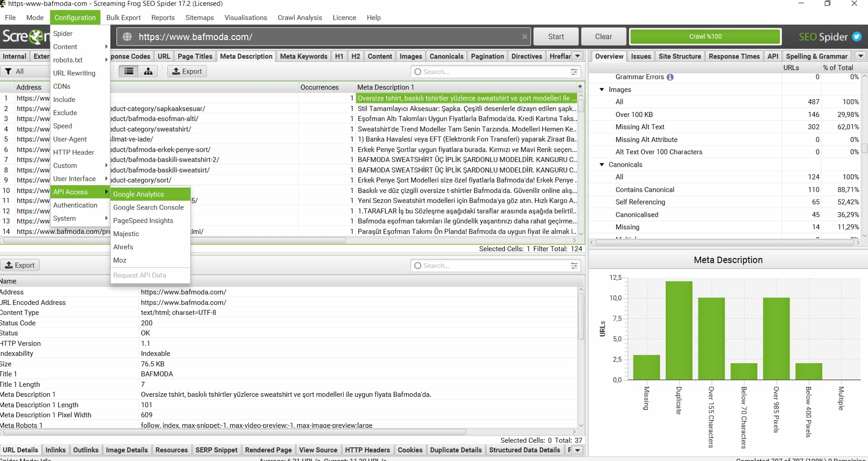868x461 pixels.
Task: Open the Visualisations menu
Action: [246, 18]
